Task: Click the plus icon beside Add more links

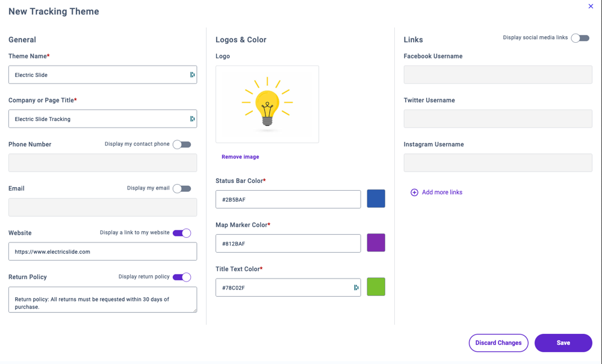Action: [x=414, y=193]
